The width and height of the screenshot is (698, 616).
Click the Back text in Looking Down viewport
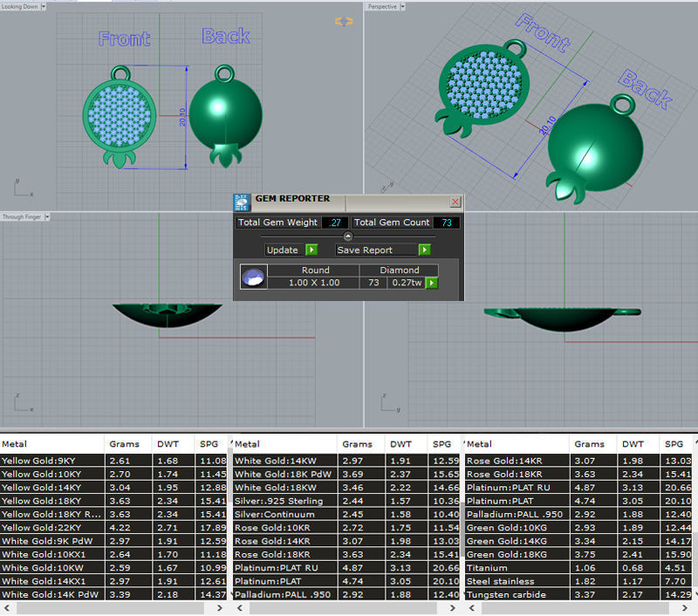coord(226,36)
